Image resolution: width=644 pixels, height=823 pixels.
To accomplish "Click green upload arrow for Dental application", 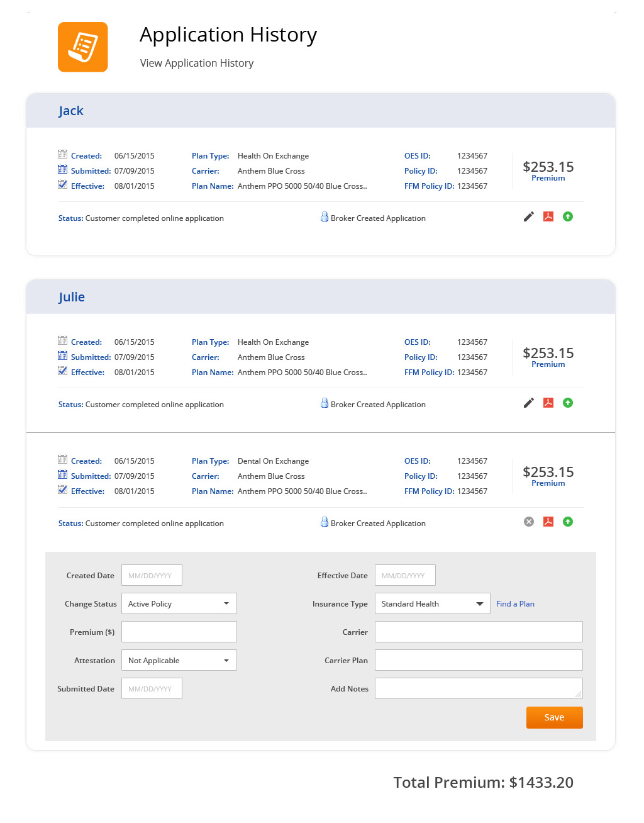I will click(568, 522).
